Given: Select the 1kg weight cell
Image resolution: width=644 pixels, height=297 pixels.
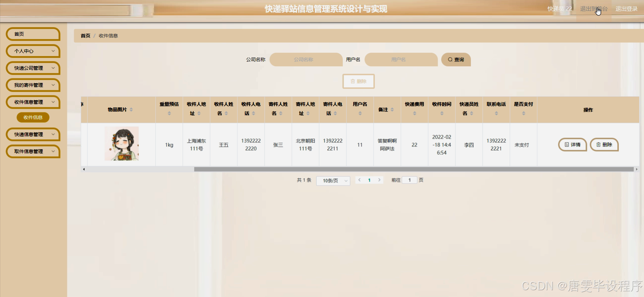Looking at the screenshot, I should pyautogui.click(x=169, y=145).
